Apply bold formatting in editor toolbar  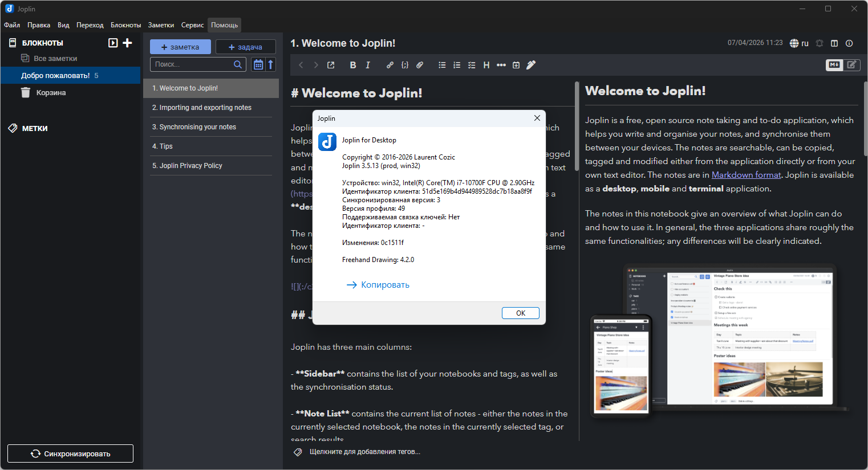tap(353, 65)
